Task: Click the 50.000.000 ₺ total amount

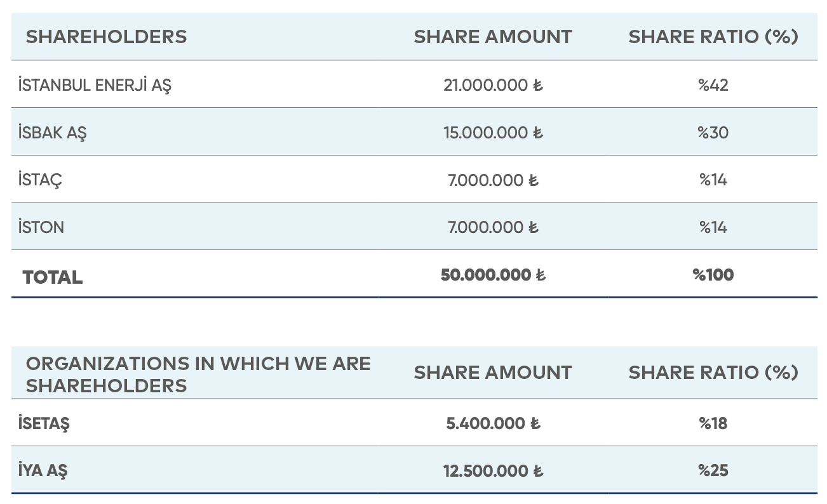Action: pyautogui.click(x=493, y=275)
